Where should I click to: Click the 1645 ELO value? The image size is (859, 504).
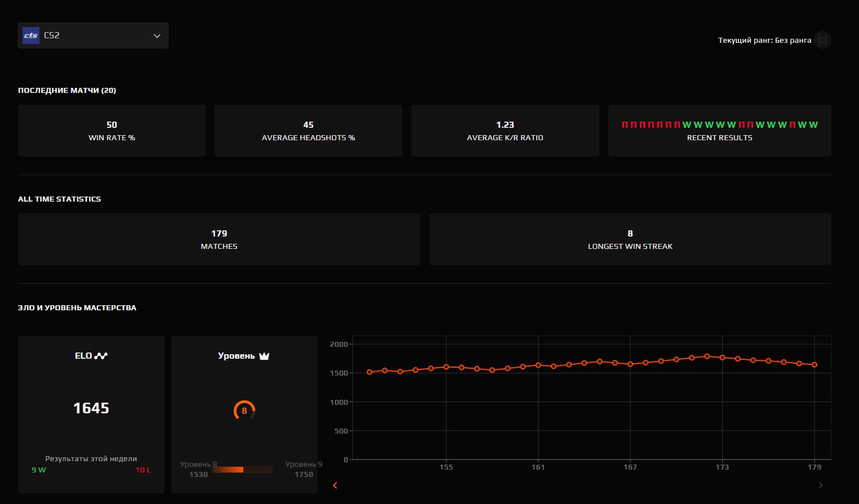point(91,408)
